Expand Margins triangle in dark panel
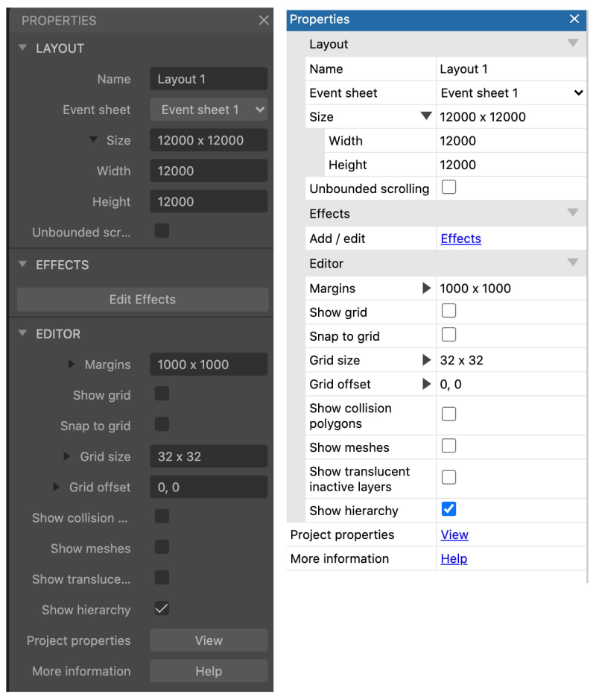596x700 pixels. point(72,365)
